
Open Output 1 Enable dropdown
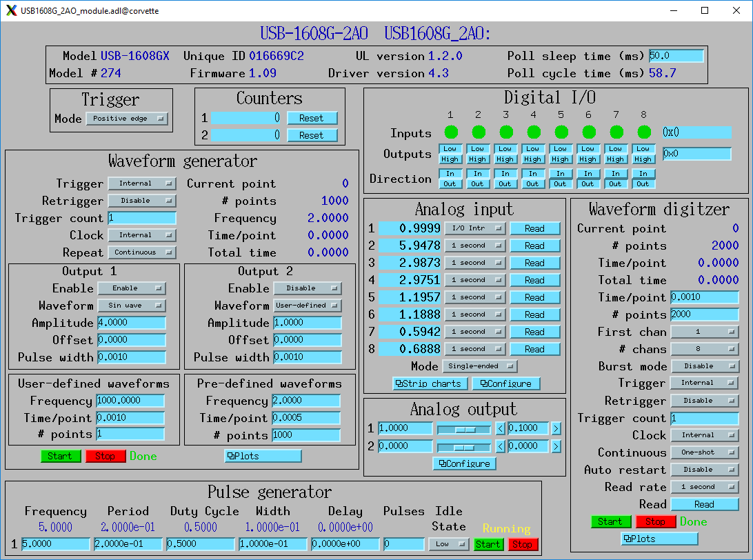pyautogui.click(x=132, y=288)
